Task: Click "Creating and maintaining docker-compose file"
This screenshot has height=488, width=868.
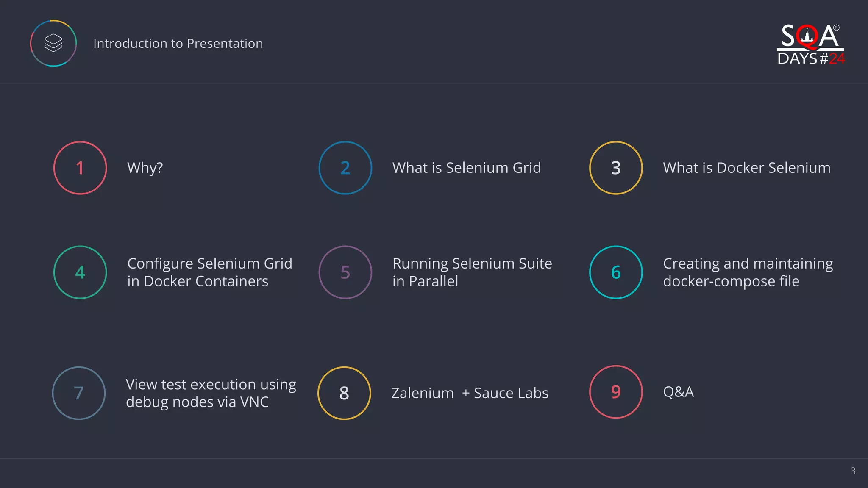Action: pyautogui.click(x=748, y=272)
